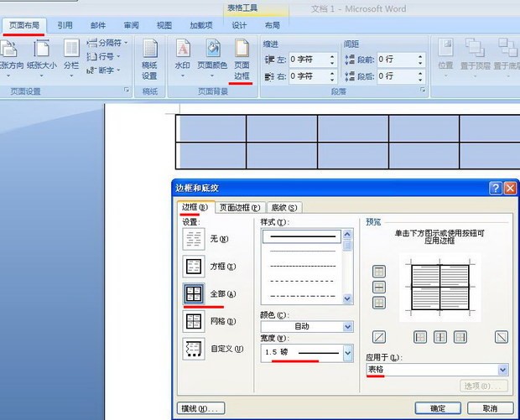The width and height of the screenshot is (520, 420).
Task: Switch to the 底纹 shading tab
Action: (x=284, y=208)
